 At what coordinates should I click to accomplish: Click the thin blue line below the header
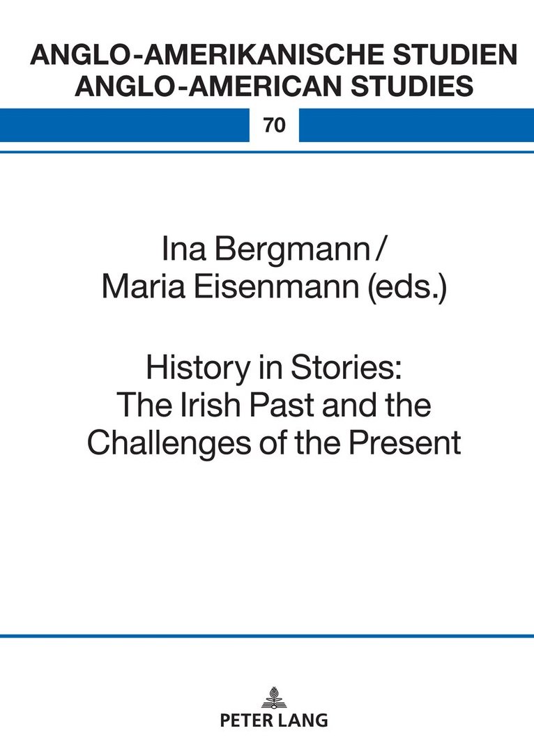pyautogui.click(x=267, y=151)
